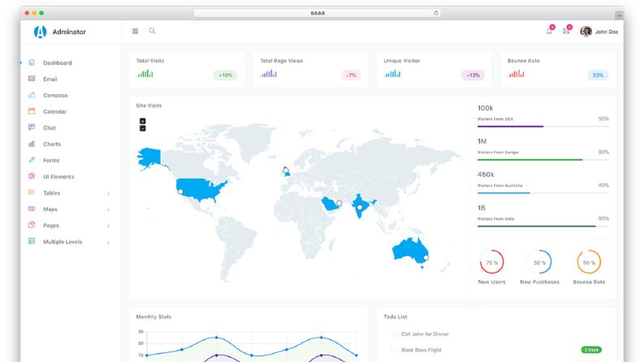644x362 pixels.
Task: Click the map marker on India
Action: click(360, 208)
